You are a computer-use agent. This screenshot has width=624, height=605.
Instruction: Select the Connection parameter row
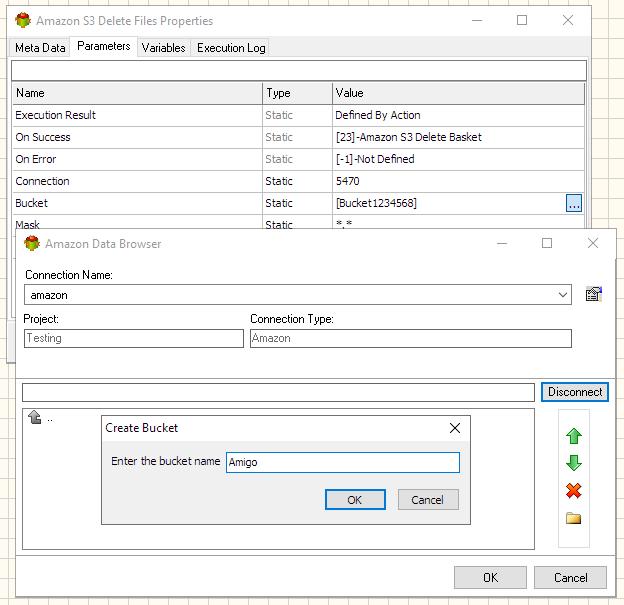pyautogui.click(x=298, y=181)
